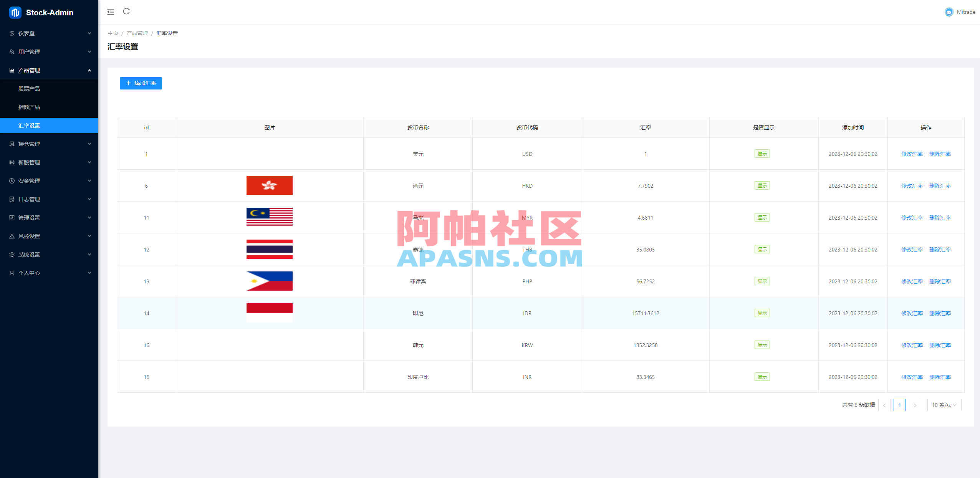Collapse the 产品管理 submenu
The image size is (980, 478).
(x=49, y=70)
